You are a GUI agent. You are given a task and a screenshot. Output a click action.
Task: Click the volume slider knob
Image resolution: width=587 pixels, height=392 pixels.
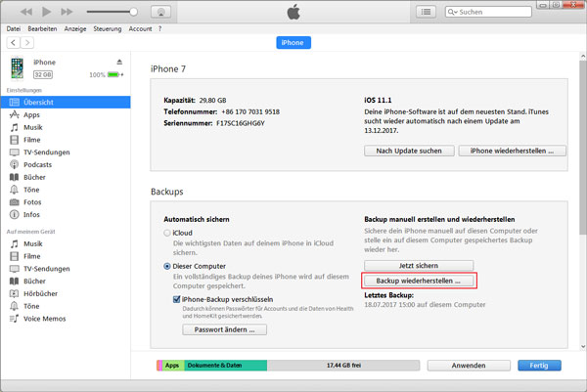pyautogui.click(x=134, y=12)
